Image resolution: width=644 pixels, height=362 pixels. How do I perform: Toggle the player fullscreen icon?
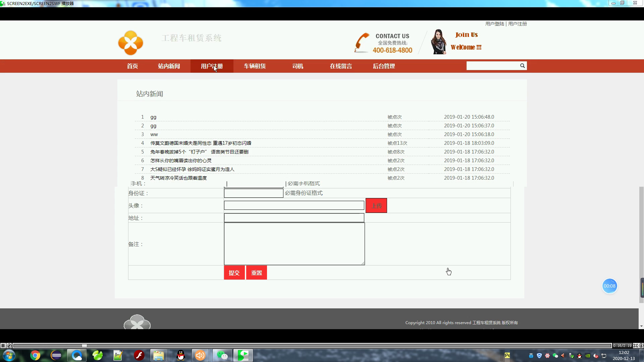coord(635,346)
